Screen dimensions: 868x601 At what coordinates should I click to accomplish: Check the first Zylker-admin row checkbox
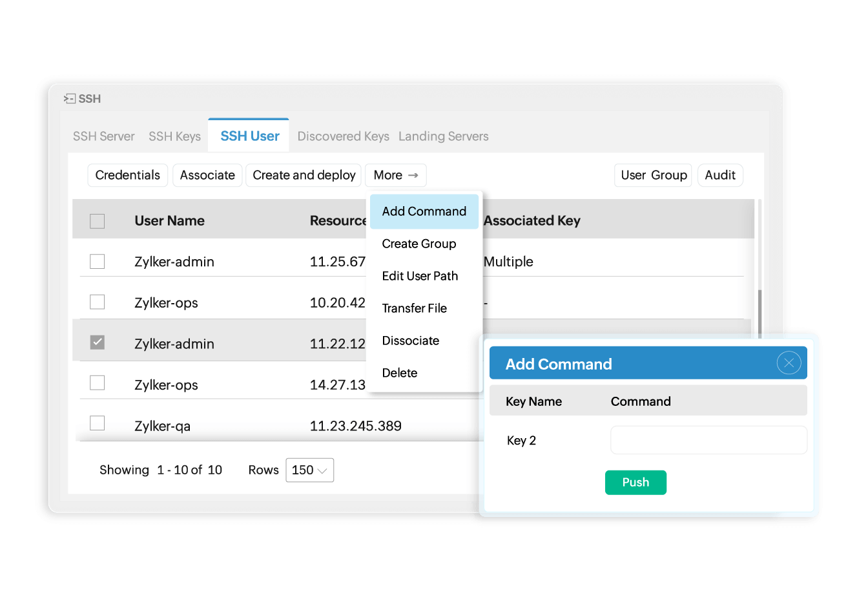click(98, 262)
